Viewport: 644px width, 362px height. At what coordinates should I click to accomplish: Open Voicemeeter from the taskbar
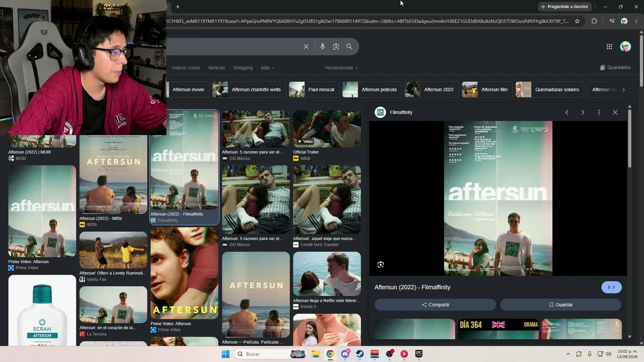374,354
